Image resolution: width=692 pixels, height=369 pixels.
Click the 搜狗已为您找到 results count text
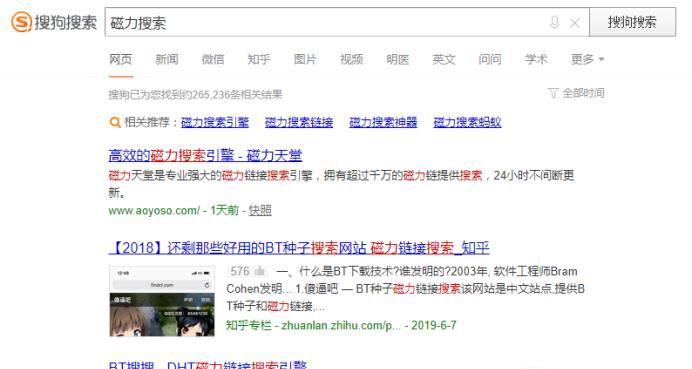196,94
